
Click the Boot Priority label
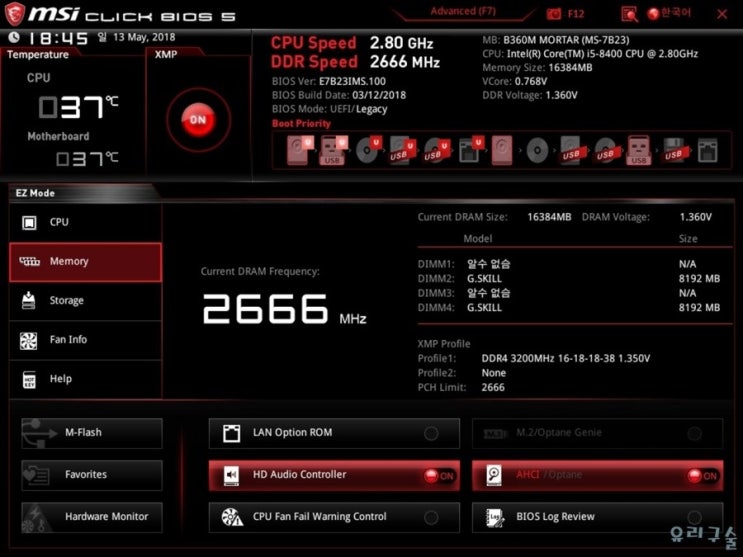click(x=301, y=124)
